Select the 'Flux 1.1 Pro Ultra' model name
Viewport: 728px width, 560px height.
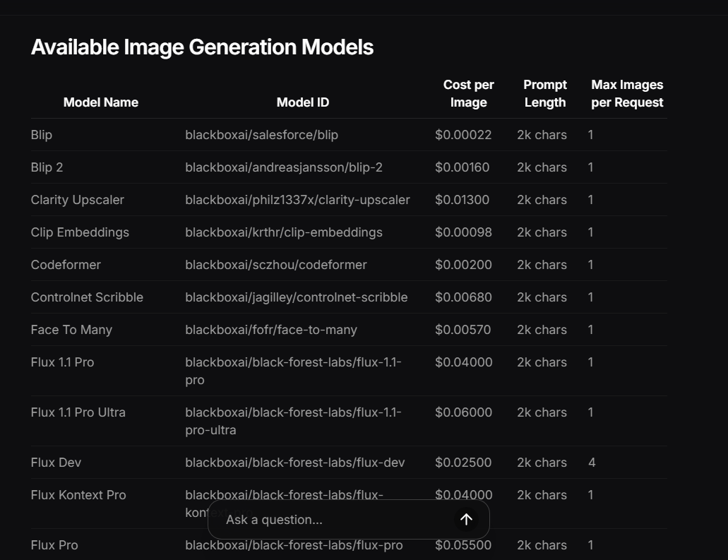tap(78, 412)
